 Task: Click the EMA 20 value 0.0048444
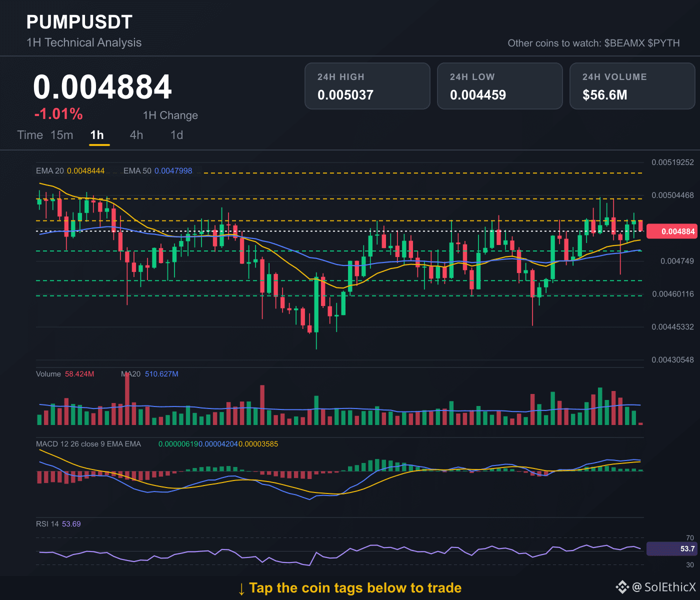[x=86, y=171]
